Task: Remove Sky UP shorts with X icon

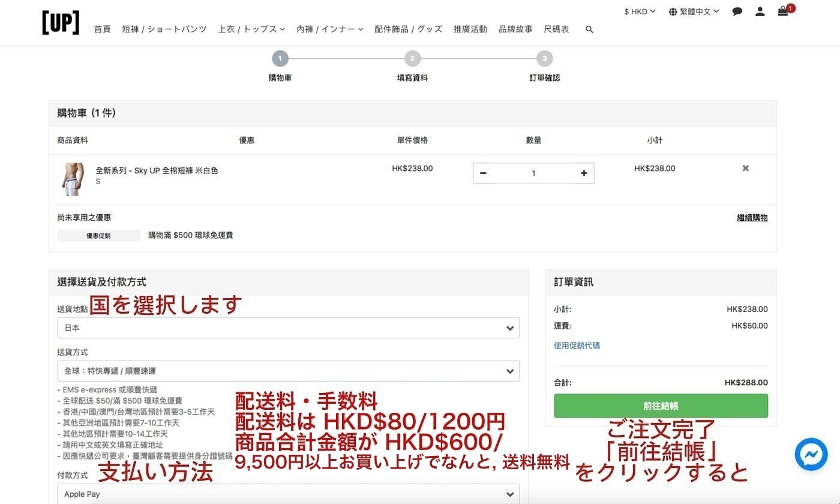Action: (x=745, y=169)
